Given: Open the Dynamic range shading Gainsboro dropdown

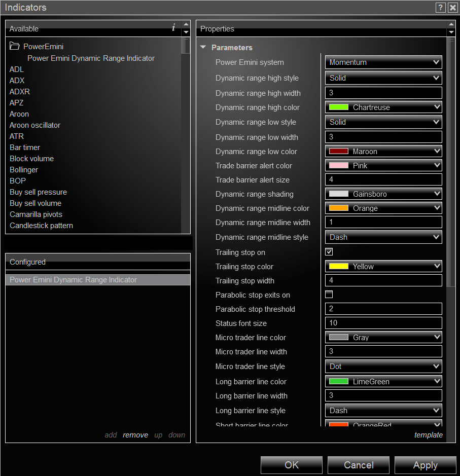Looking at the screenshot, I should [383, 194].
